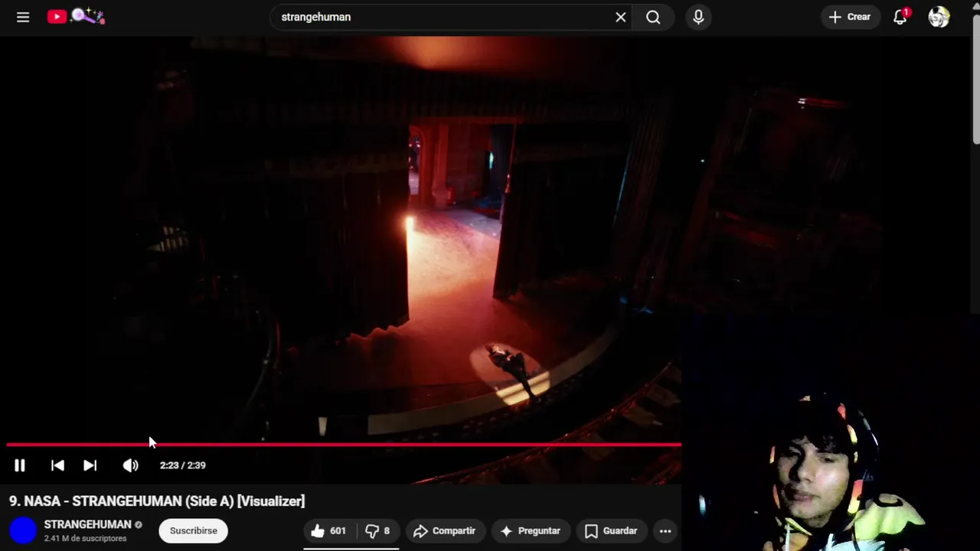Open the hamburger guide menu
Viewport: 980px width, 551px height.
tap(23, 17)
